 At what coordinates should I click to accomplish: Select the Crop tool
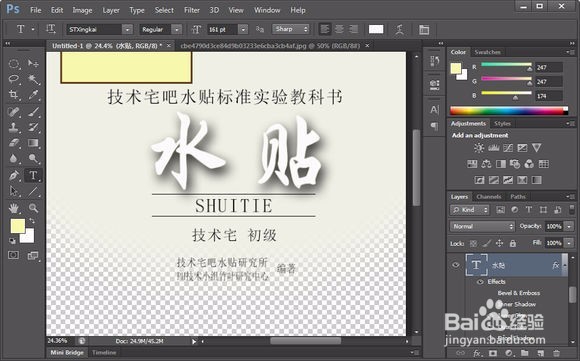point(14,95)
